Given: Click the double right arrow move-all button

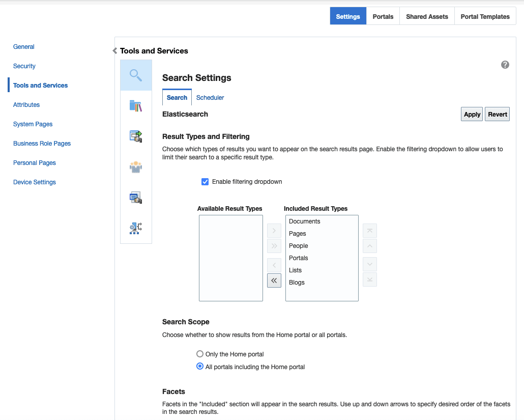Looking at the screenshot, I should (274, 246).
